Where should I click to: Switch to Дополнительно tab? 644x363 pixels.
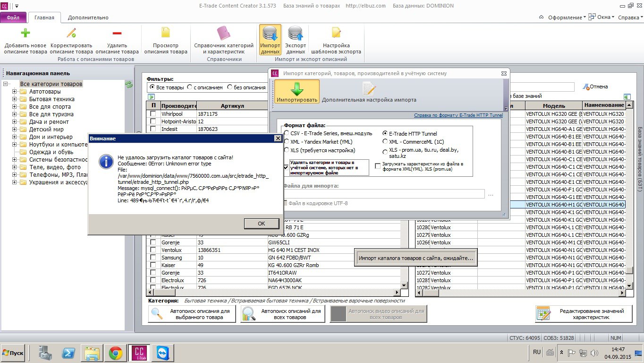tap(88, 17)
